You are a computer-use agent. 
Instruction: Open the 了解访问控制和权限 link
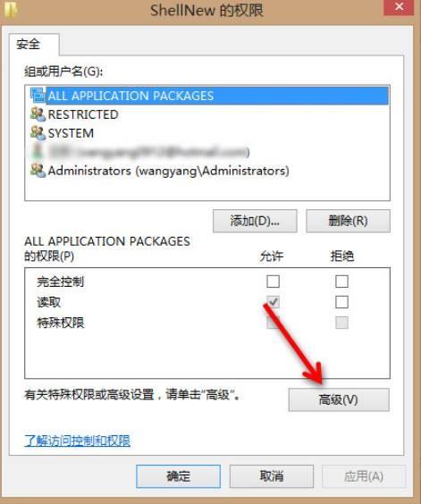coord(77,441)
